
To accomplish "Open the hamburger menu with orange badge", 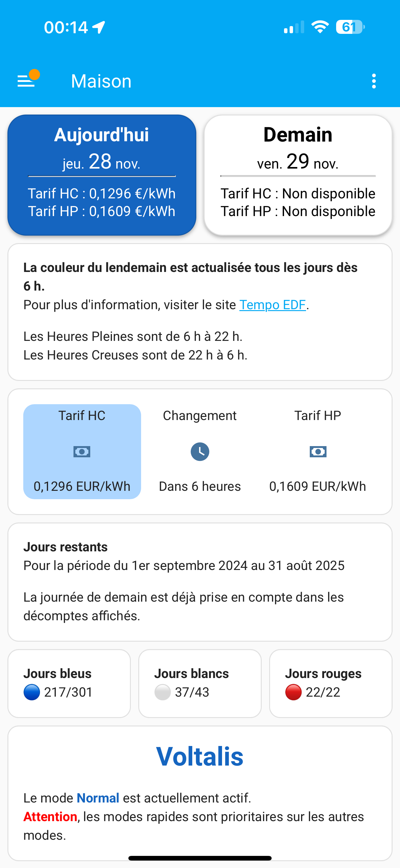I will [27, 80].
